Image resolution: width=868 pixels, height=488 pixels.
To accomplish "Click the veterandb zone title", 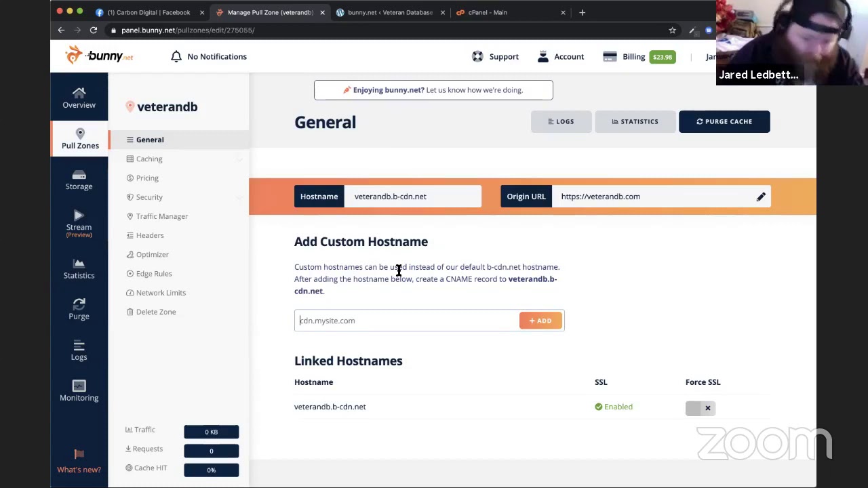I will pos(167,107).
